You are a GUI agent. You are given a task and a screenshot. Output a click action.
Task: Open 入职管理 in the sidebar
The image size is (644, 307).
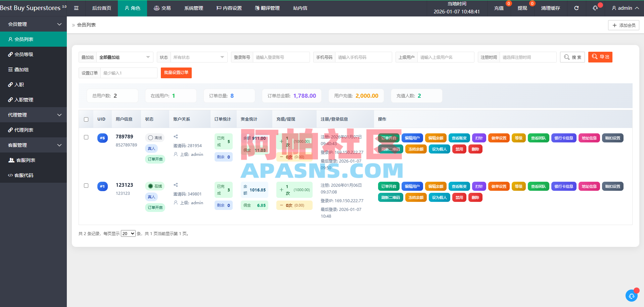(x=33, y=99)
